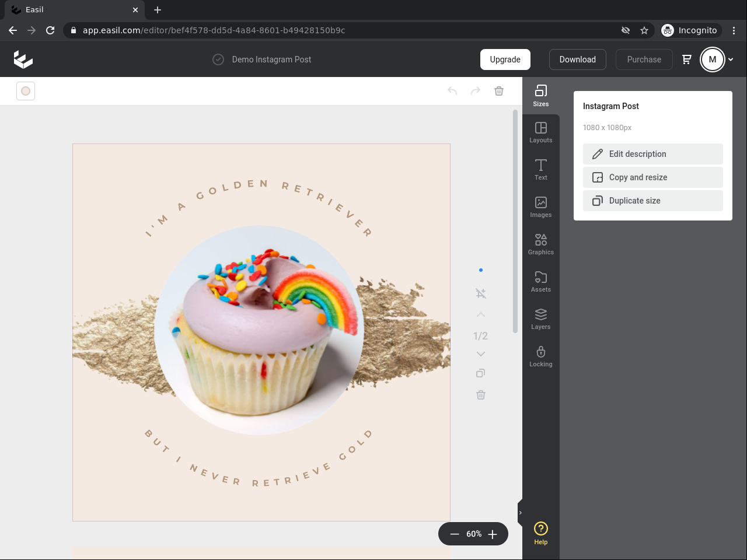Click the Instagram Post size heading

[x=611, y=106]
